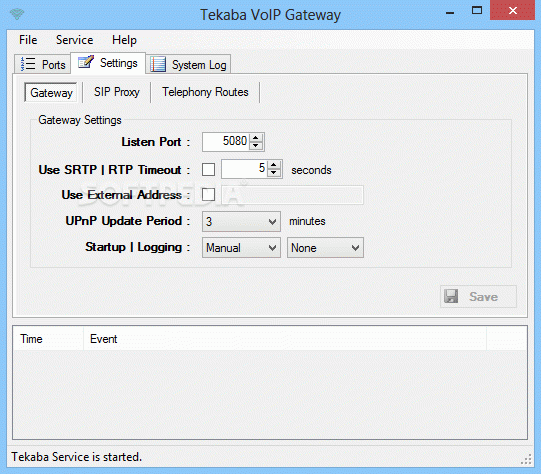Open the Startup mode Manual dropdown
The image size is (541, 474).
(x=241, y=248)
